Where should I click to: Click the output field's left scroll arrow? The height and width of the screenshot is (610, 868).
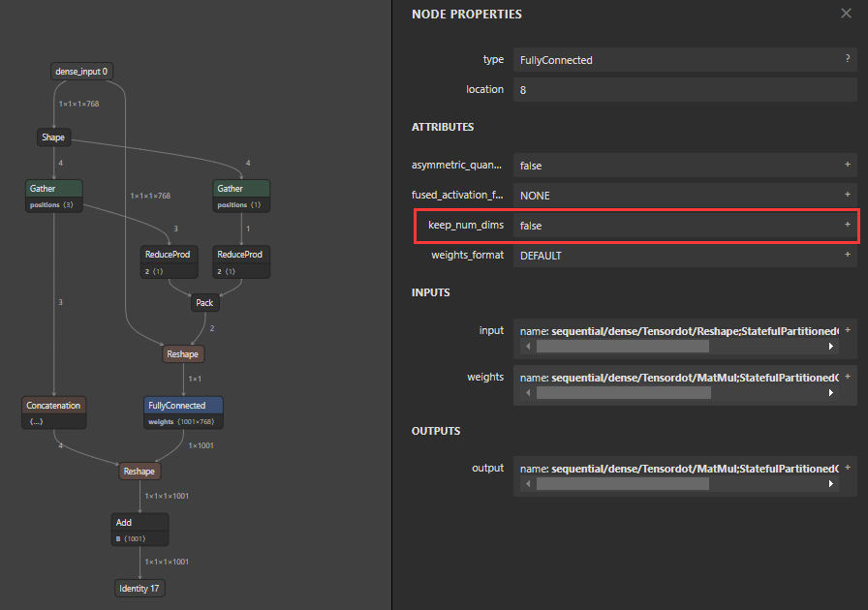(x=528, y=484)
